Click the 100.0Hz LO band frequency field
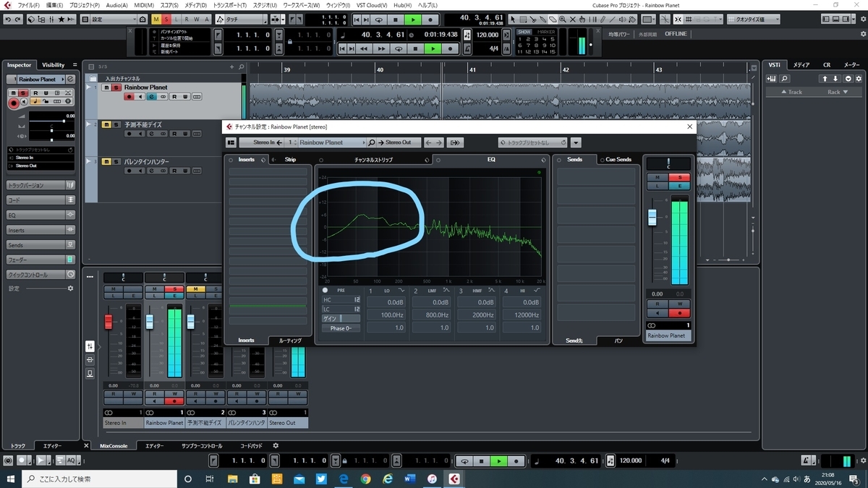Screen dimensions: 868x488 pos(386,315)
